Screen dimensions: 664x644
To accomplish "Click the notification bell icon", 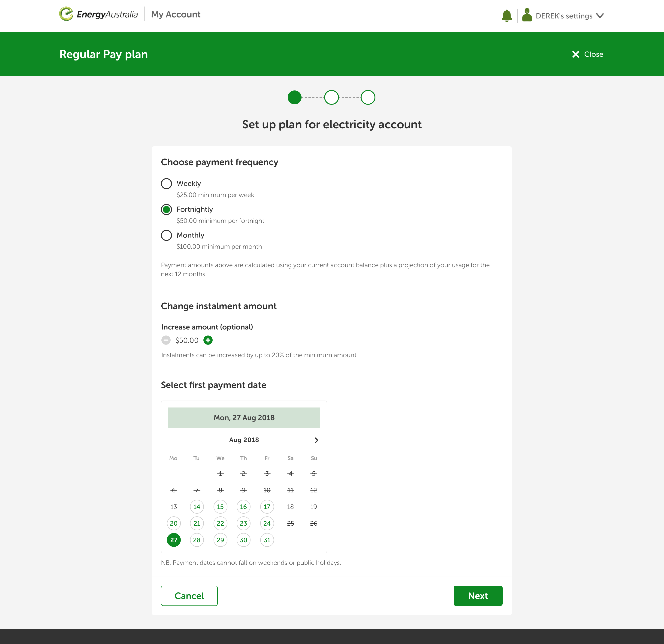I will pyautogui.click(x=507, y=16).
